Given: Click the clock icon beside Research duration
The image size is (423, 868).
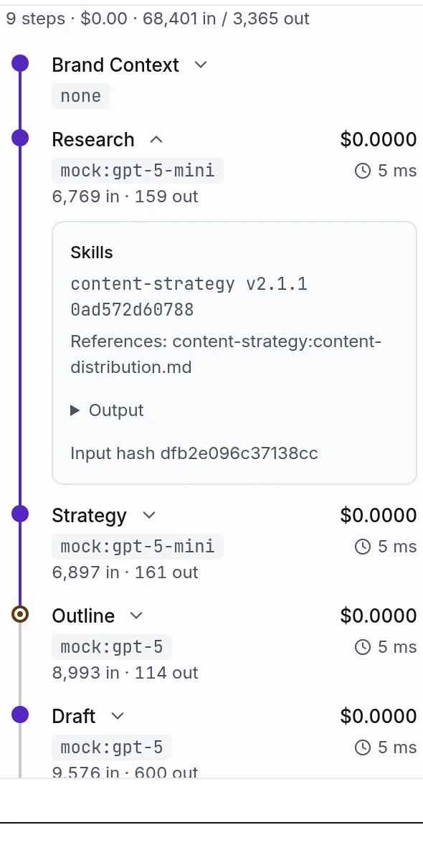Looking at the screenshot, I should click(363, 171).
